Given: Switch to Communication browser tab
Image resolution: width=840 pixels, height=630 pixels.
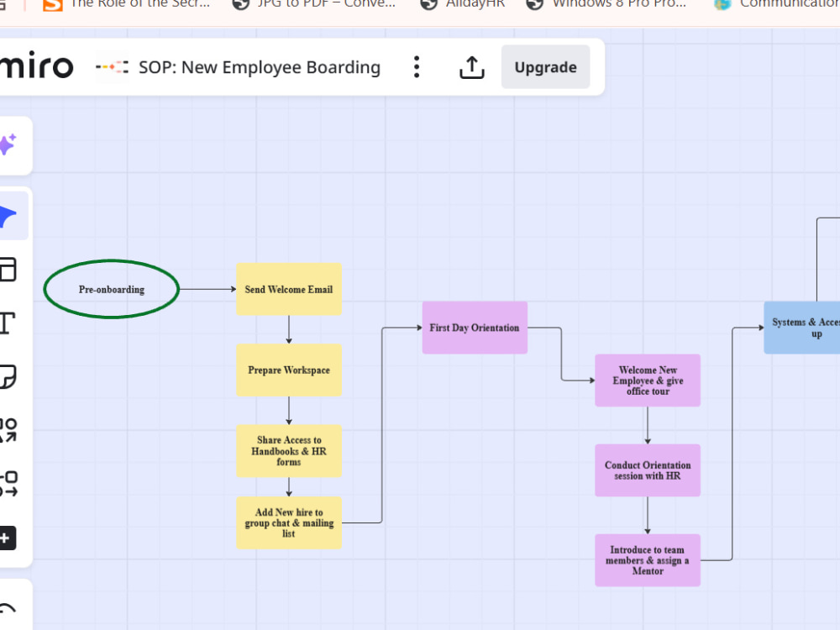Looking at the screenshot, I should [x=777, y=4].
